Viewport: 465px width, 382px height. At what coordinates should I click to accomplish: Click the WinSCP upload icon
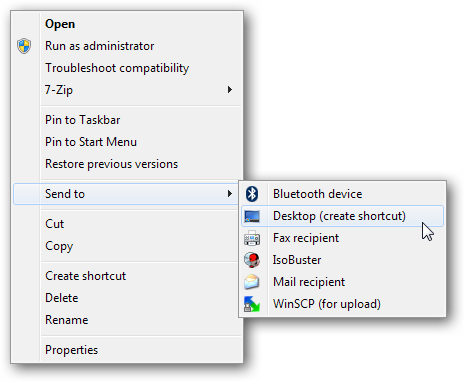(x=252, y=304)
